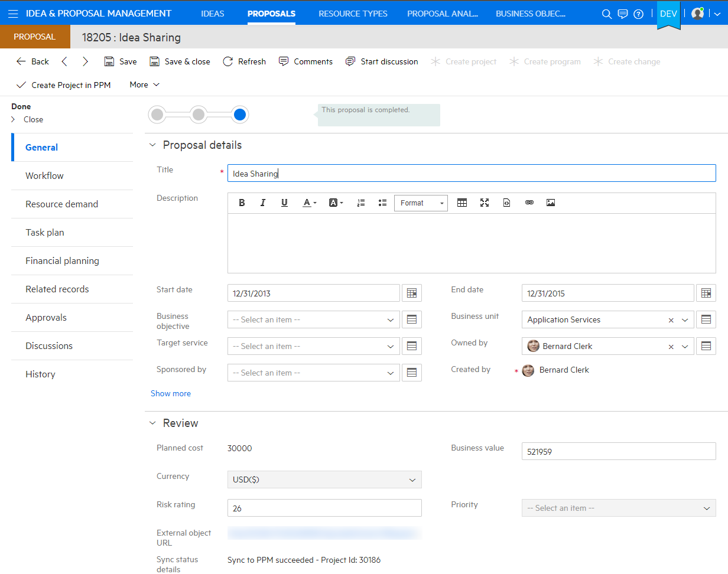
Task: Apply italic formatting to the description text
Action: (263, 203)
